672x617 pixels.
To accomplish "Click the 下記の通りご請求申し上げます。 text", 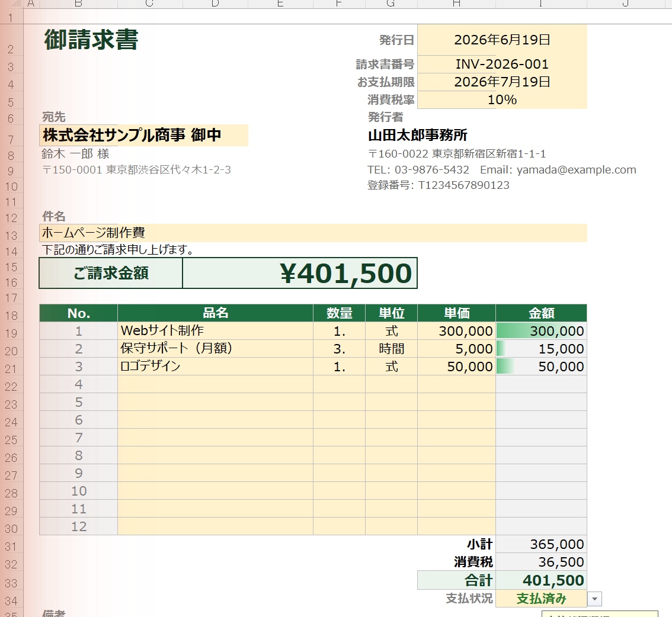I will click(x=117, y=249).
